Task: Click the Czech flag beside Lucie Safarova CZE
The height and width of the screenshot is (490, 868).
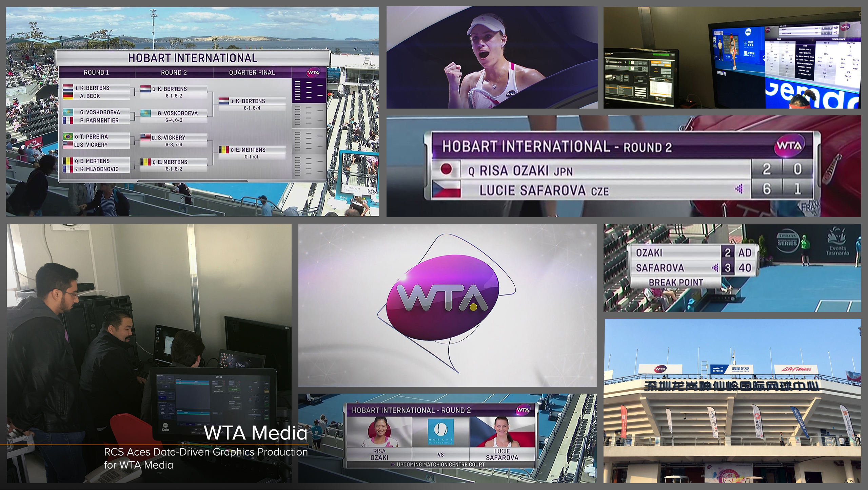Action: [446, 189]
